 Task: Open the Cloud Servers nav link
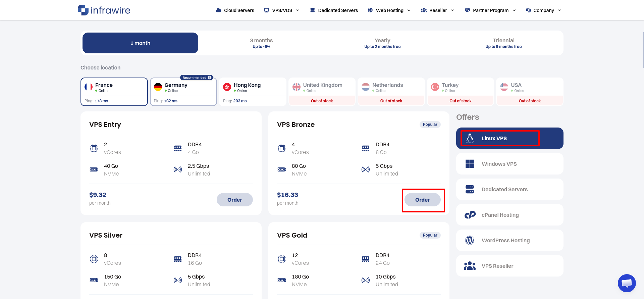[235, 10]
